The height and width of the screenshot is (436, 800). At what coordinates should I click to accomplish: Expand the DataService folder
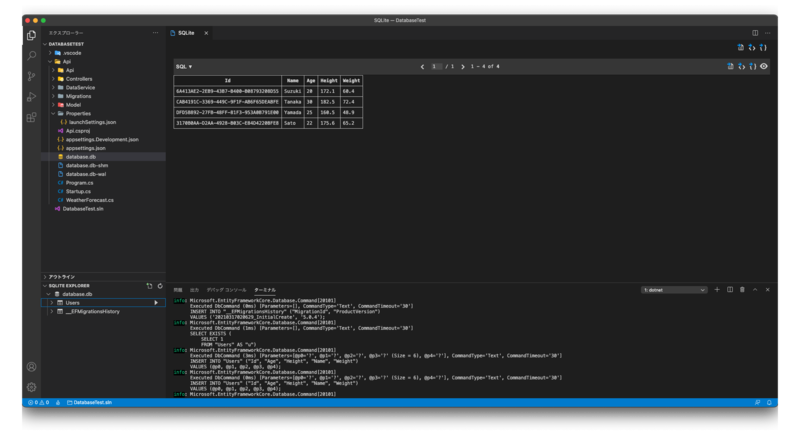click(53, 88)
